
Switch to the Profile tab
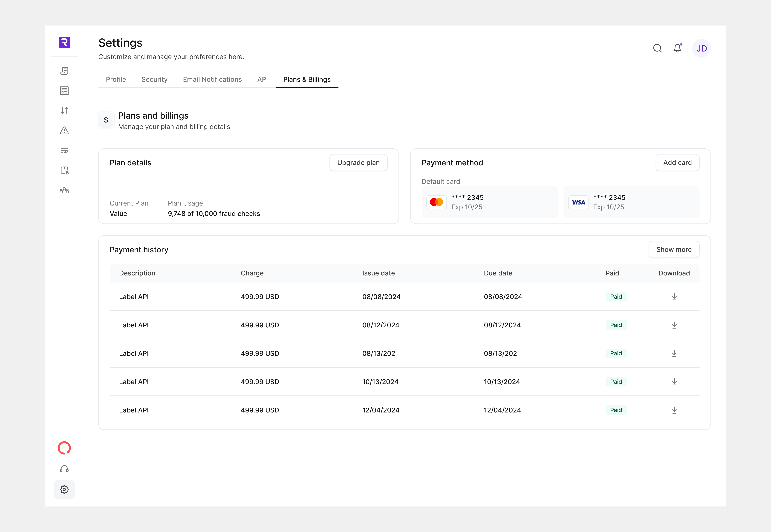tap(116, 79)
